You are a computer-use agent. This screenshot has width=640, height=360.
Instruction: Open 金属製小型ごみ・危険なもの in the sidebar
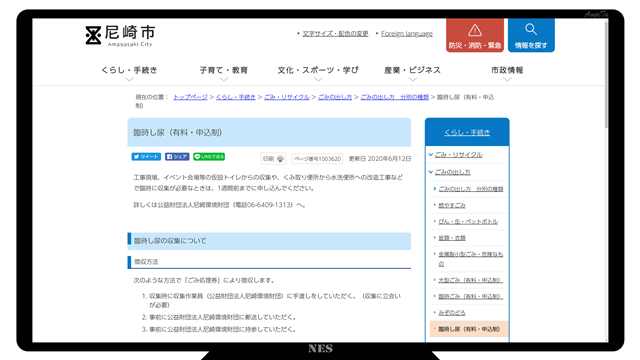[471, 259]
